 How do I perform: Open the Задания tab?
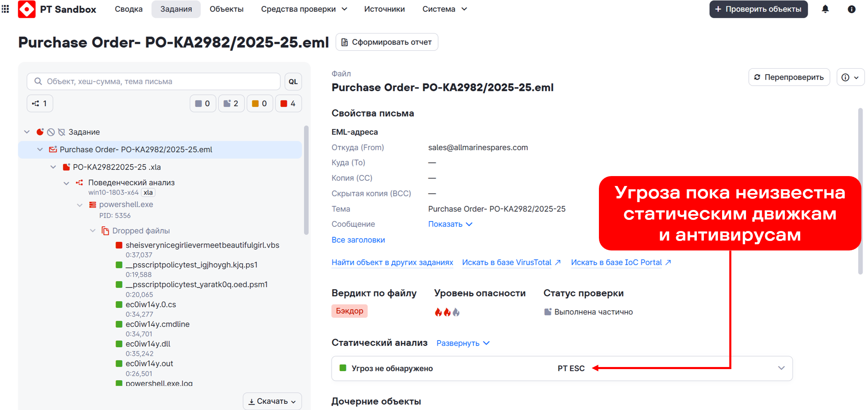pos(176,9)
